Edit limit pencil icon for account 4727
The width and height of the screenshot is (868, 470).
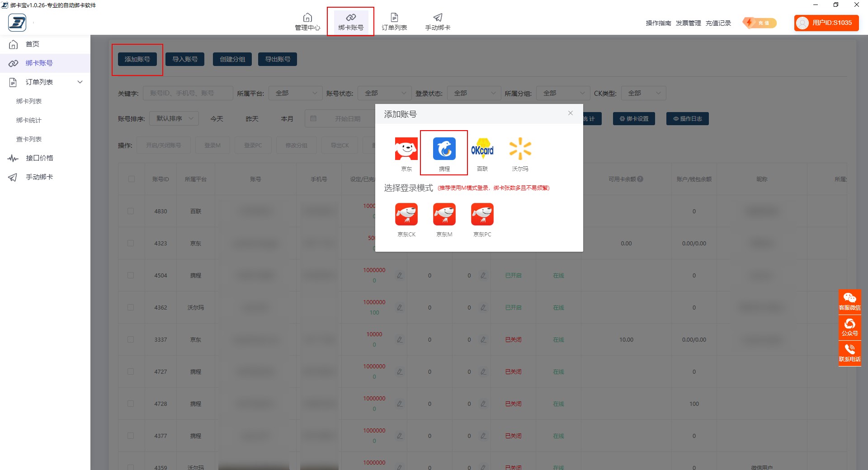pyautogui.click(x=400, y=371)
